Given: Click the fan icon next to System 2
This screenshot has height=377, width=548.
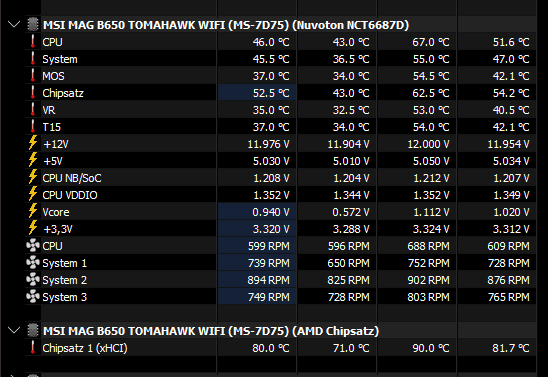Looking at the screenshot, I should [x=33, y=280].
